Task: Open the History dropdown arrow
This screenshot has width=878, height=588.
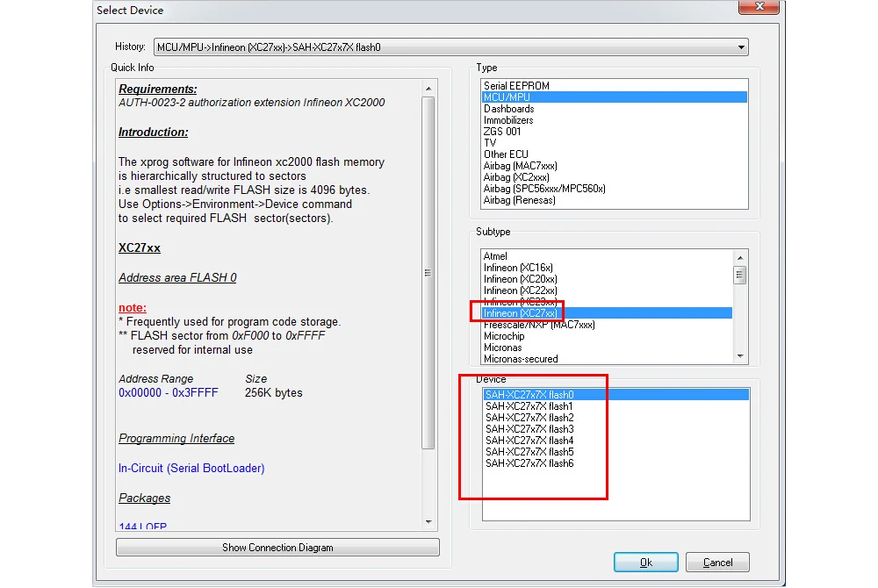Action: 741,47
